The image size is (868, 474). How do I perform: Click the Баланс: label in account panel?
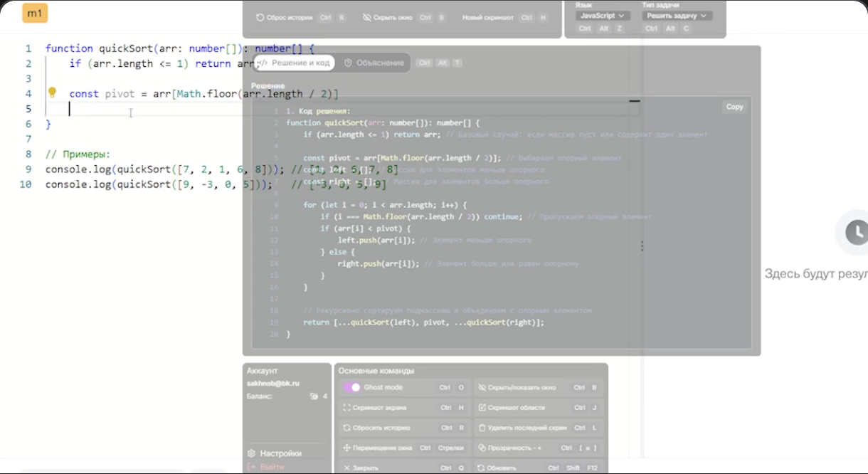(260, 396)
